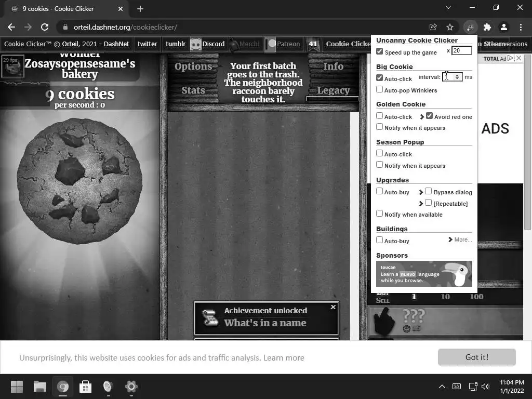
Task: Open the Chrome three-dot menu
Action: click(521, 27)
